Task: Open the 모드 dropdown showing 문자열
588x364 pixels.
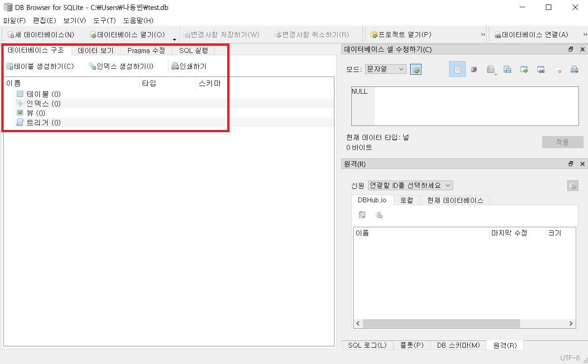Action: pyautogui.click(x=386, y=69)
